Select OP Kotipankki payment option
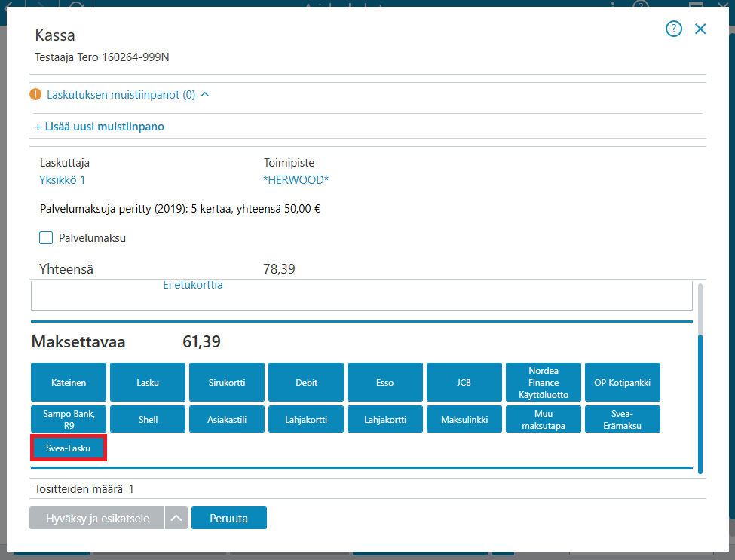The width and height of the screenshot is (735, 560). pos(623,382)
